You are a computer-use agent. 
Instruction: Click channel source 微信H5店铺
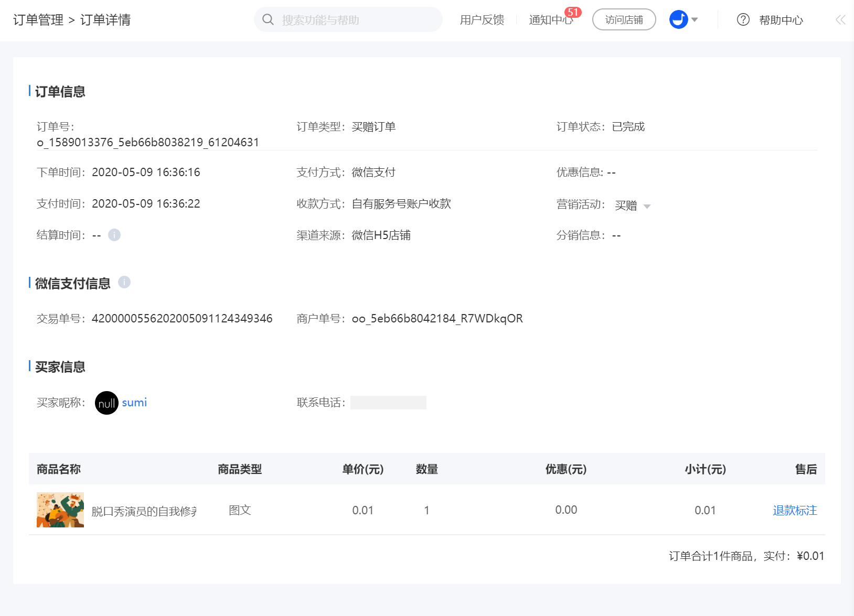[381, 235]
